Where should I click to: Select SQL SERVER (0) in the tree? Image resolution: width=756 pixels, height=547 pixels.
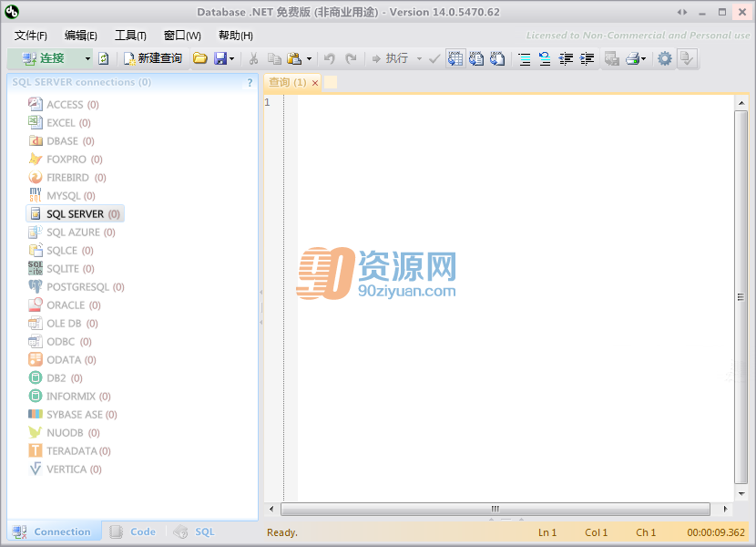pos(75,214)
